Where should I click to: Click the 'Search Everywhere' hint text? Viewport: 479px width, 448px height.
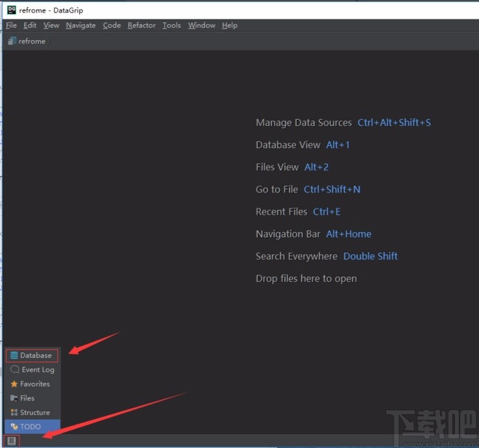[x=297, y=256]
